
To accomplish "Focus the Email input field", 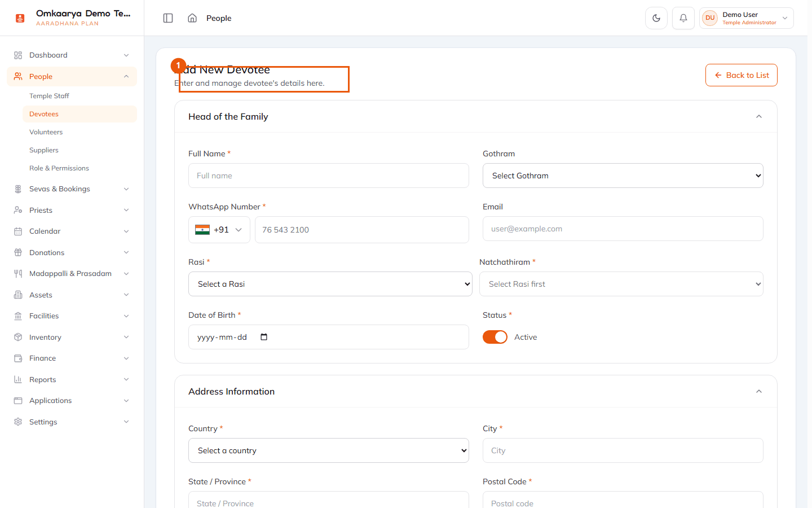I will click(623, 229).
